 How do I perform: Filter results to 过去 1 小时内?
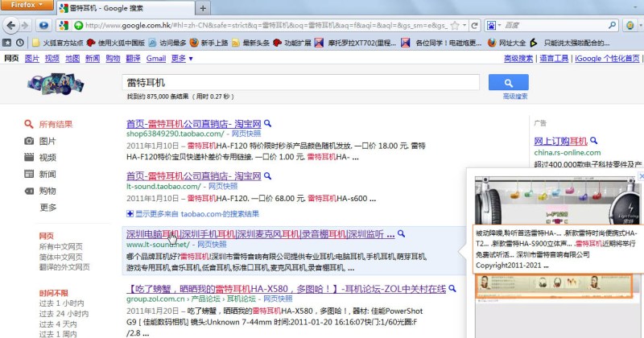tap(61, 303)
